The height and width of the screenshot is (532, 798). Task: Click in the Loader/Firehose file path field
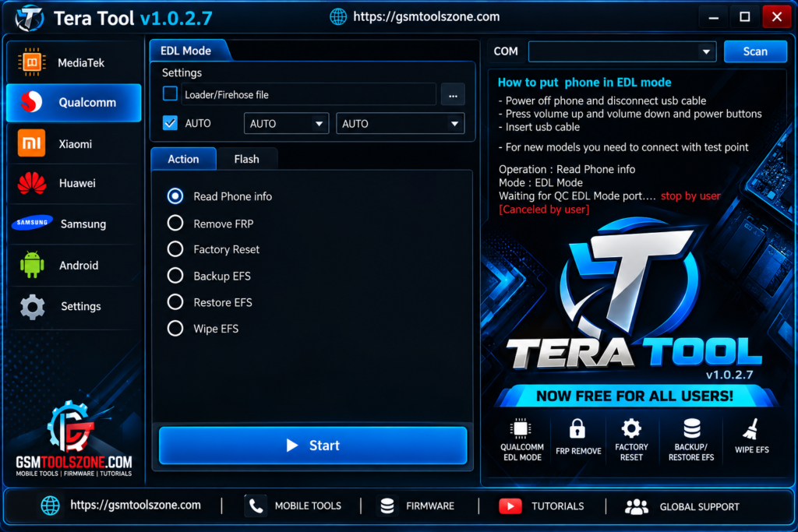coord(309,94)
